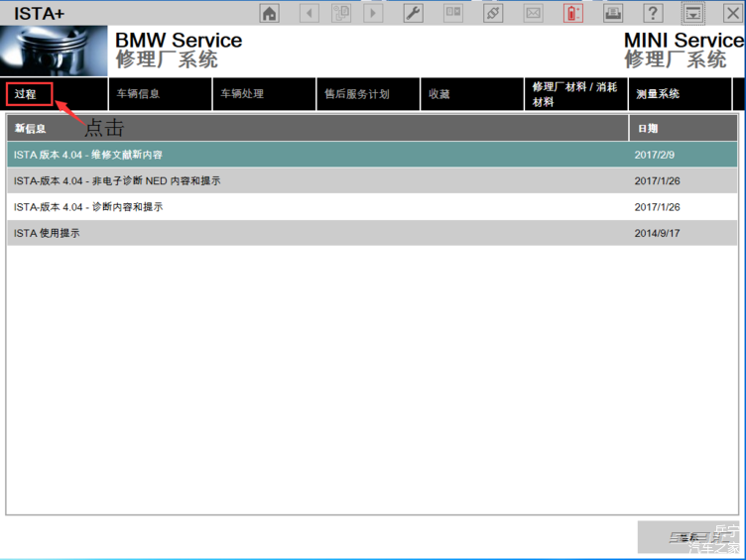Click the envelope feedback icon

pyautogui.click(x=533, y=13)
